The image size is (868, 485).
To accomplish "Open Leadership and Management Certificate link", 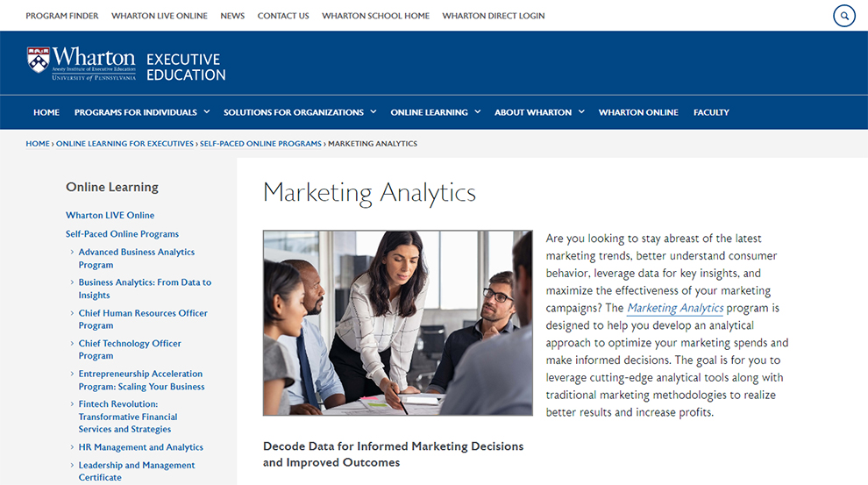I will (x=137, y=471).
